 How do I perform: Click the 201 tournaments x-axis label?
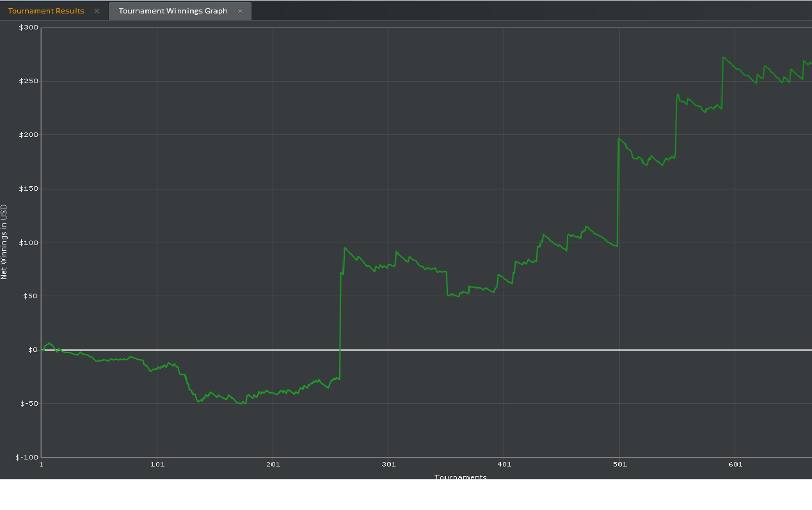pos(273,464)
